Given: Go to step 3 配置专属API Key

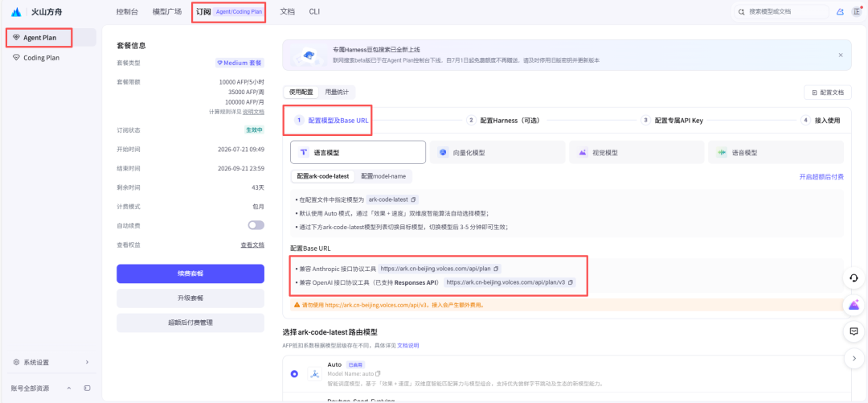Looking at the screenshot, I should [x=672, y=121].
